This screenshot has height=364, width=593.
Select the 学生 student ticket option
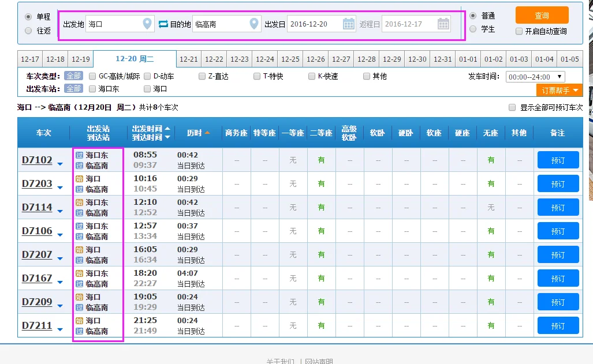pyautogui.click(x=473, y=29)
